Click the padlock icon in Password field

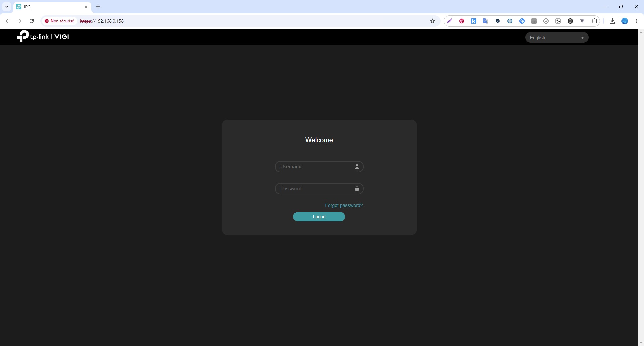(x=357, y=189)
